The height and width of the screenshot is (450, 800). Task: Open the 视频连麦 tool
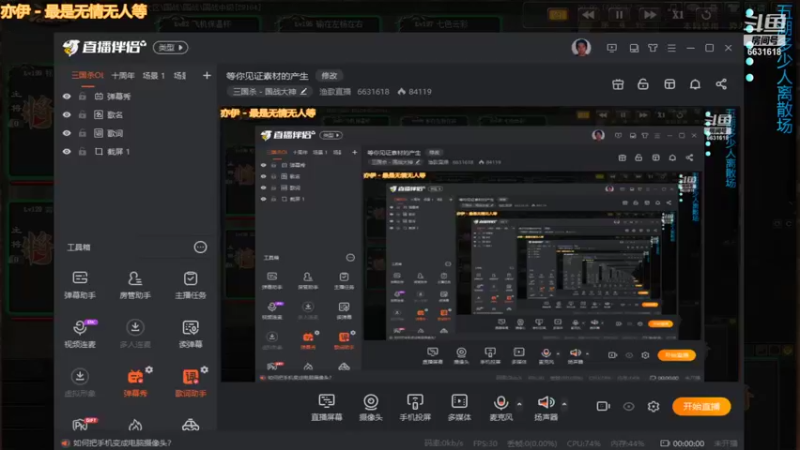80,334
